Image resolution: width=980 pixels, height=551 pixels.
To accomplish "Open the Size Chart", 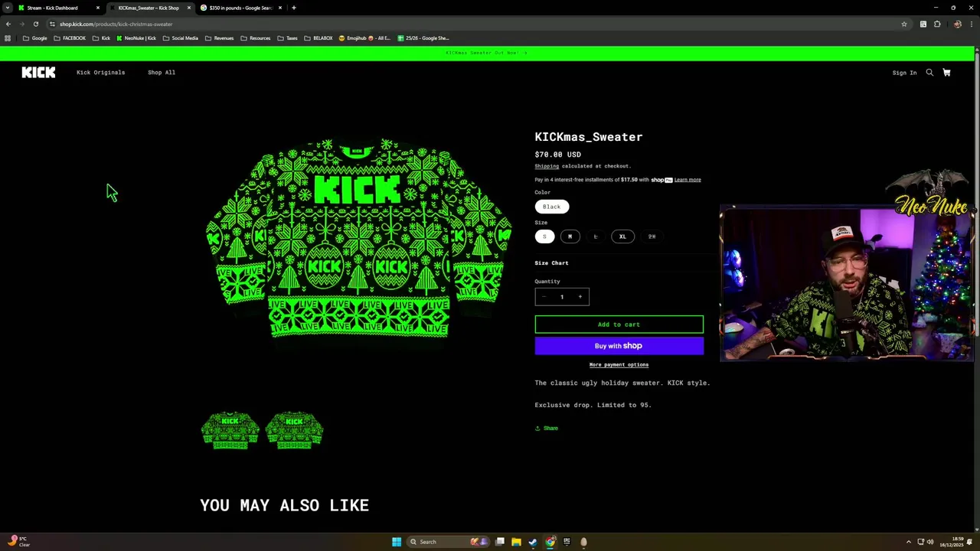I will (551, 263).
